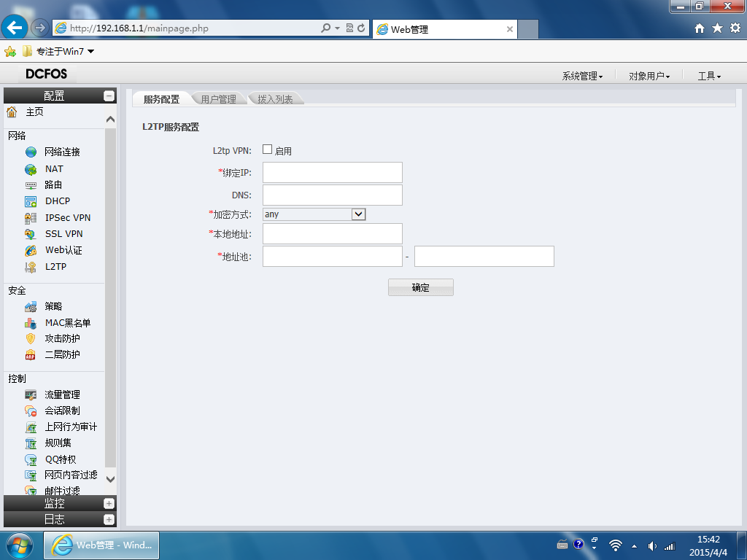This screenshot has height=560, width=747.
Task: Click the MAC黑名单 icon
Action: (x=31, y=323)
